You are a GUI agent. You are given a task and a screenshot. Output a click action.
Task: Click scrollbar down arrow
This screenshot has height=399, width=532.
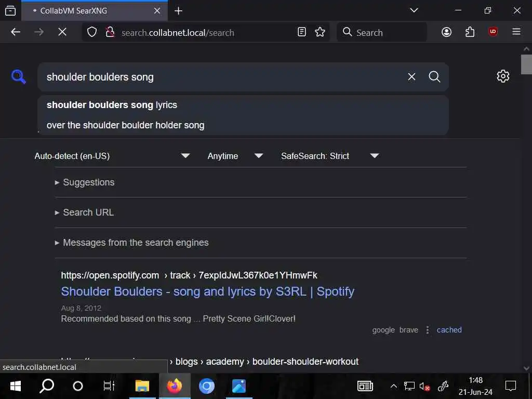click(x=526, y=368)
